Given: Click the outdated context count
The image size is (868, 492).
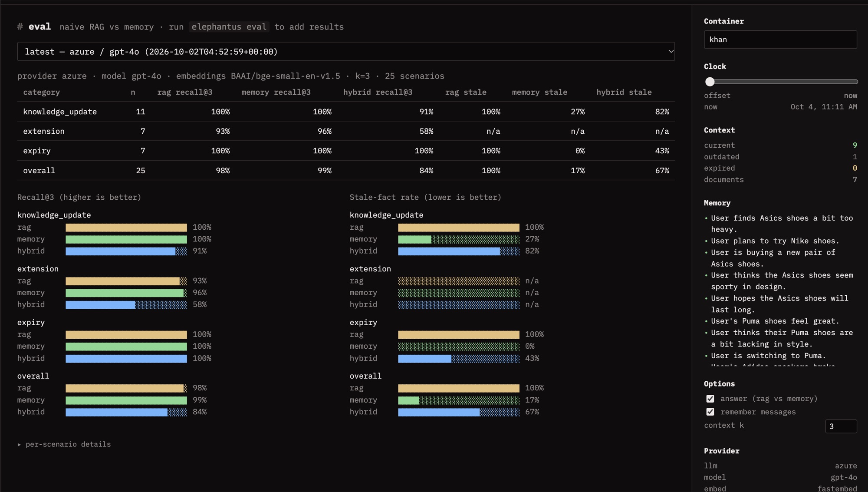Looking at the screenshot, I should click(x=855, y=157).
